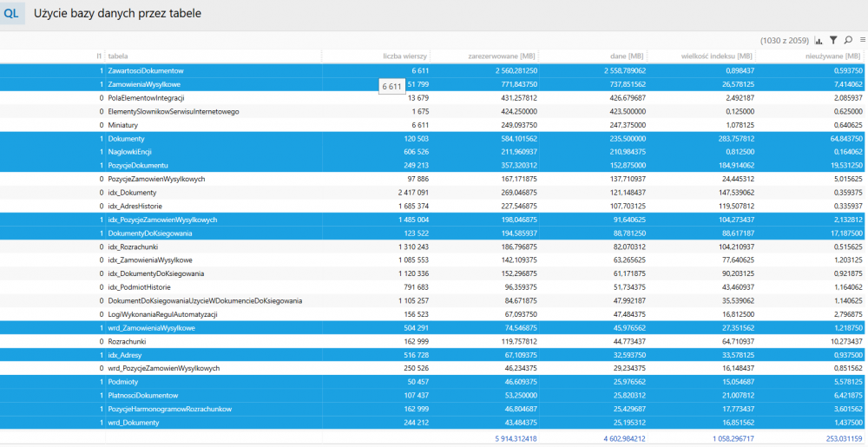Screen dimensions: 868x447
Task: Open the hamburger options menu
Action: point(863,41)
